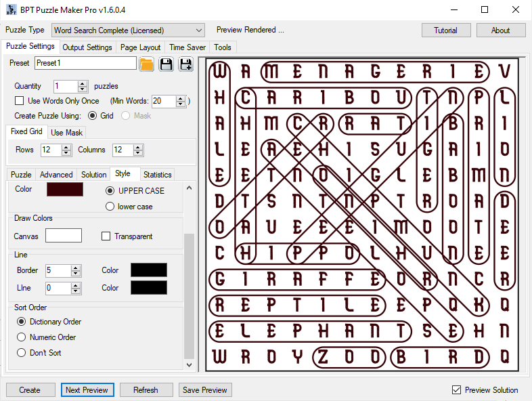Switch to Output Settings tab
532x401 pixels.
(87, 47)
